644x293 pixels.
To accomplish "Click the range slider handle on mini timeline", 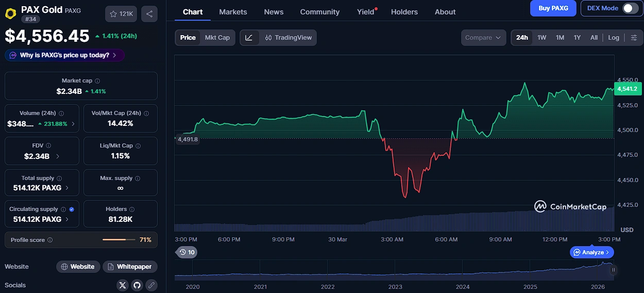I will tap(613, 270).
